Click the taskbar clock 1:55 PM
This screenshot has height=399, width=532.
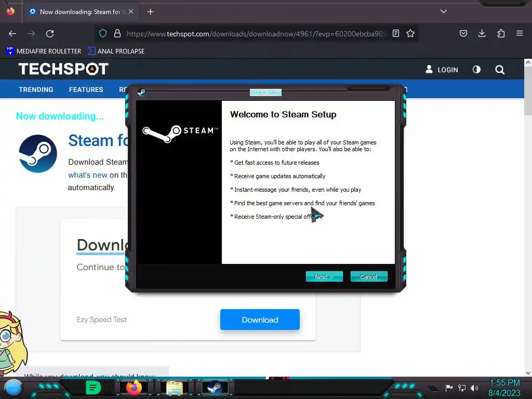click(x=504, y=383)
